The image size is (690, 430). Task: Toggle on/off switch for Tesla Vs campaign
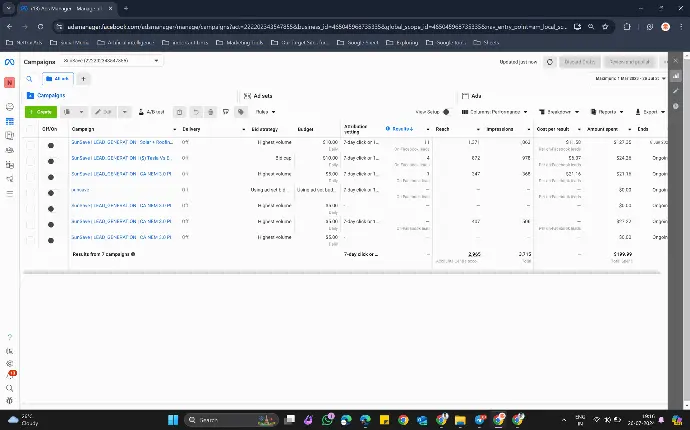[x=51, y=161]
